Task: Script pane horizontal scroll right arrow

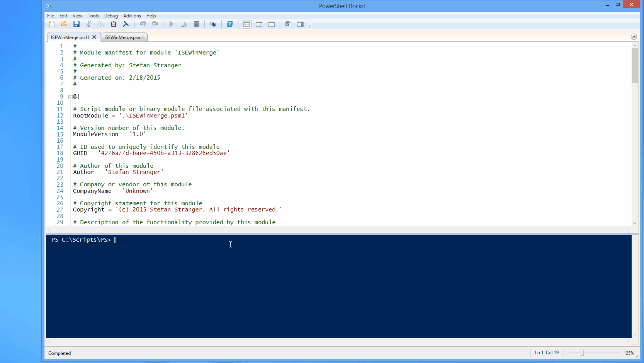Action: pyautogui.click(x=629, y=229)
